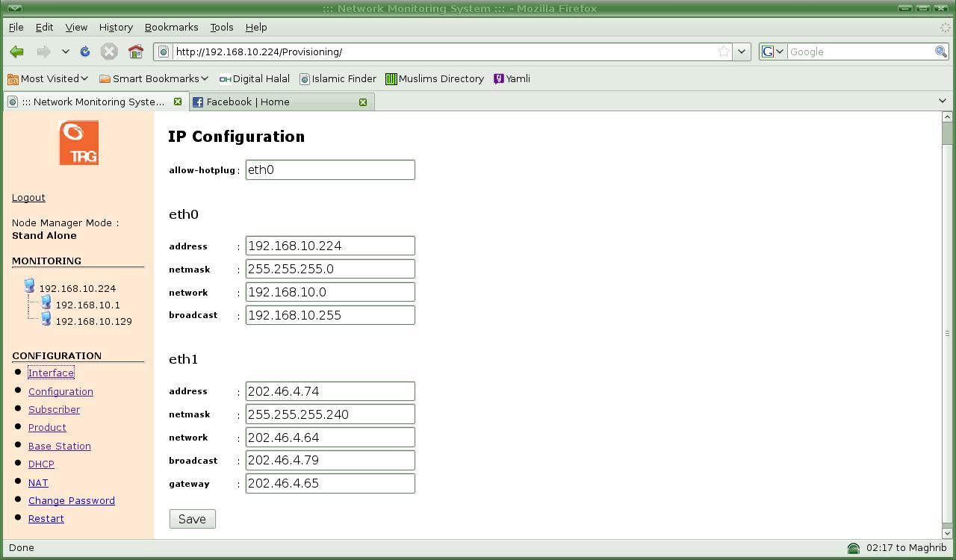Viewport: 956px width, 560px height.
Task: Click the 192.168.10.129 node computer icon
Action: (x=46, y=320)
